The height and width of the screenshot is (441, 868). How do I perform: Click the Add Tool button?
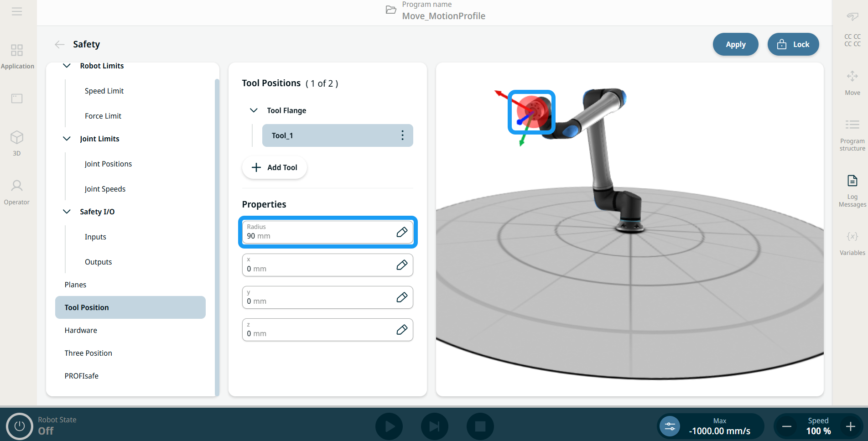(275, 167)
